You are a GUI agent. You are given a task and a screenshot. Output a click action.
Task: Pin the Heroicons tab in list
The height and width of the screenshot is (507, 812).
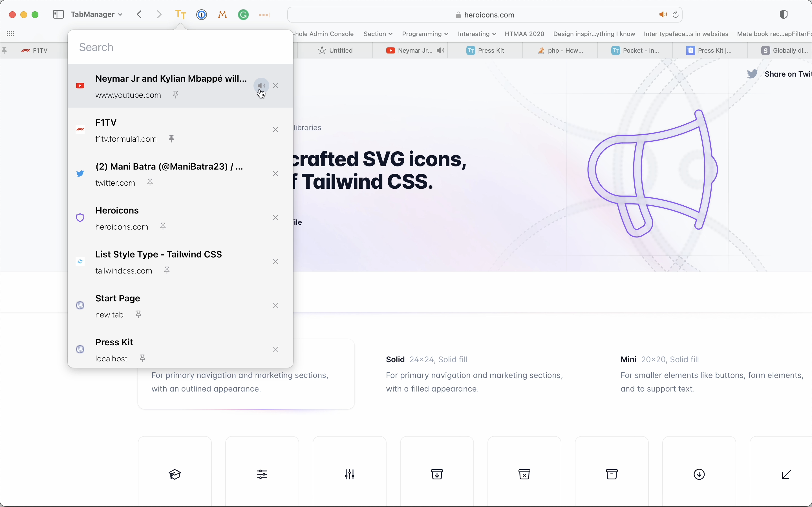[163, 226]
